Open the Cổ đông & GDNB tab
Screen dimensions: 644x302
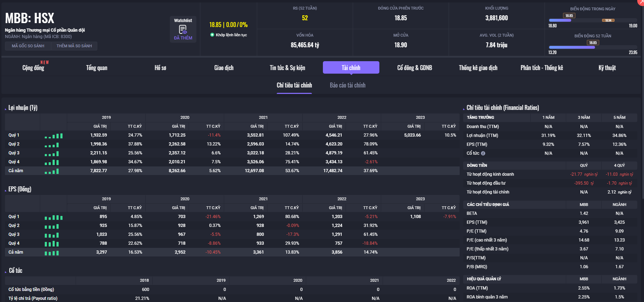[x=415, y=68]
